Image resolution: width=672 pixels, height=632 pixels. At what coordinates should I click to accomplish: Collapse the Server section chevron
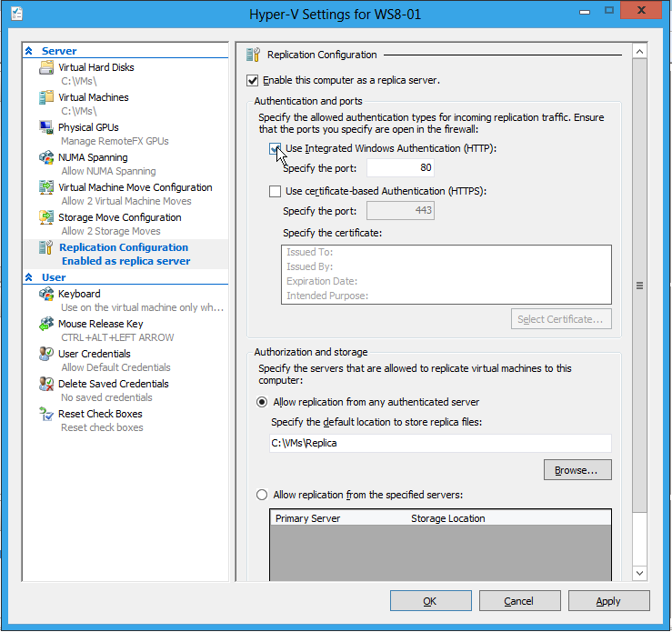[29, 51]
